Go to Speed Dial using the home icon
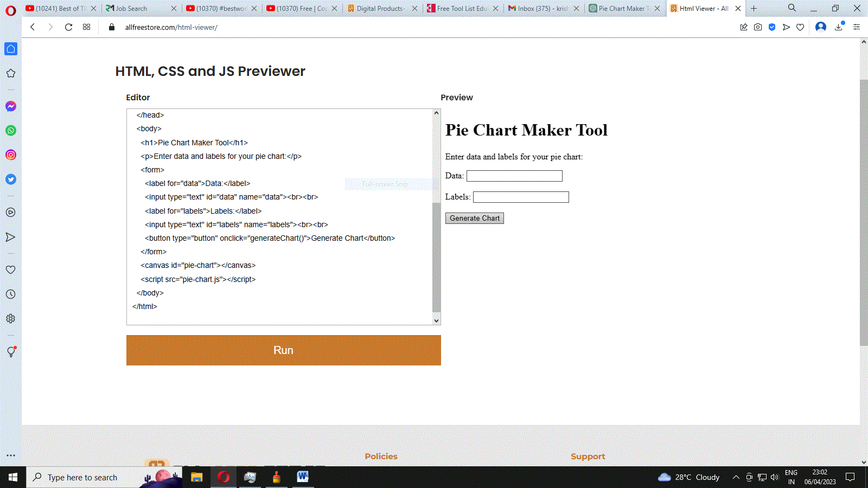868x488 pixels. [x=10, y=49]
